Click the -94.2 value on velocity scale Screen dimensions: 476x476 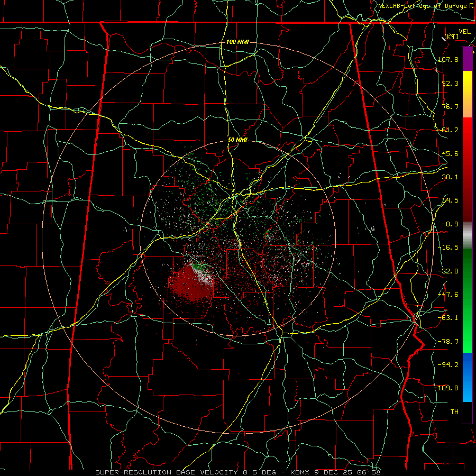448,365
